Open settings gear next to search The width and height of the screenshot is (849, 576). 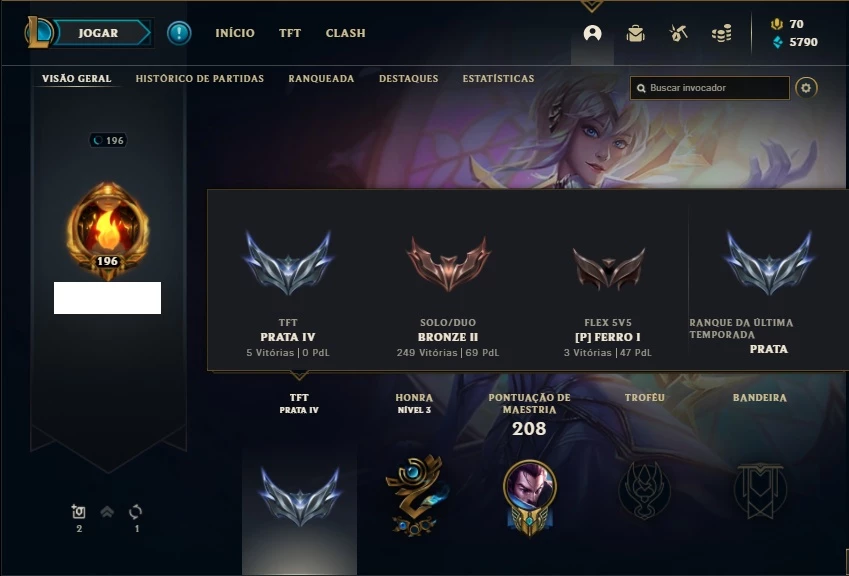pyautogui.click(x=806, y=88)
